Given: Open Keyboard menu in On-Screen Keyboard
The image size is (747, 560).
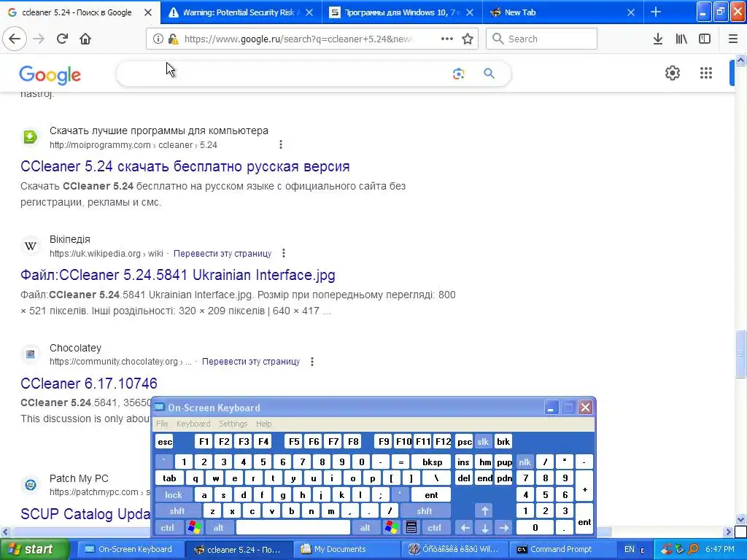Looking at the screenshot, I should pos(193,424).
